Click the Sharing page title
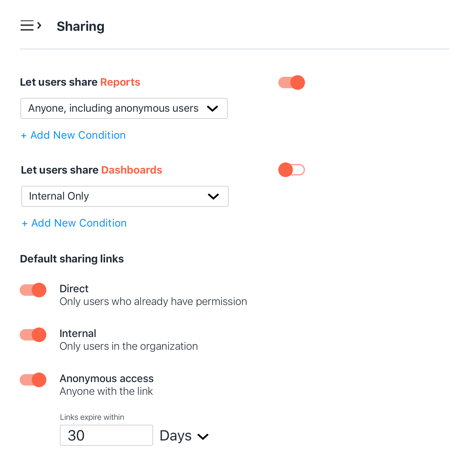This screenshot has width=476, height=476. pos(81,26)
